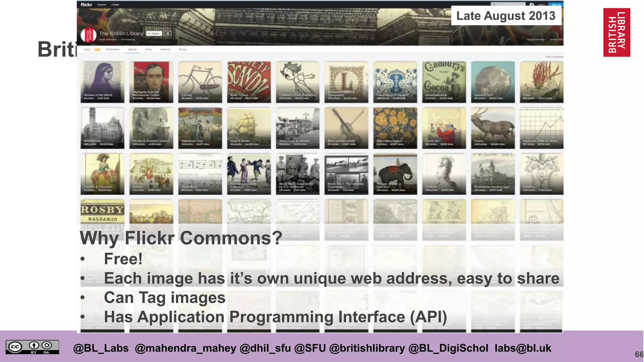Click the blue Sign Up button
This screenshot has height=362, width=644.
coord(556,4)
